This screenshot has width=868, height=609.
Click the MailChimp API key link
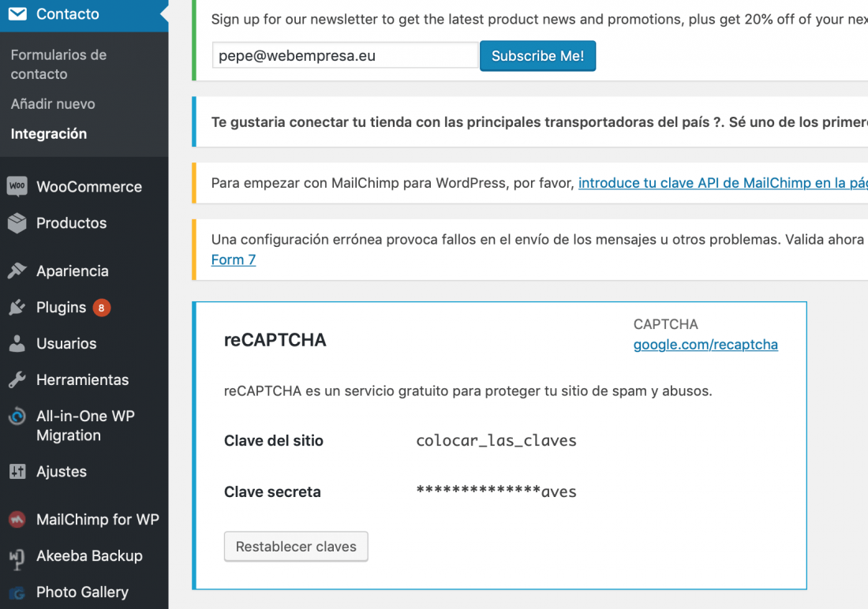tap(723, 183)
